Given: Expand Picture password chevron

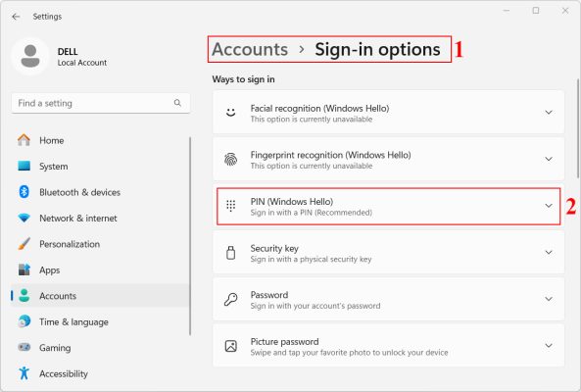Looking at the screenshot, I should [549, 346].
